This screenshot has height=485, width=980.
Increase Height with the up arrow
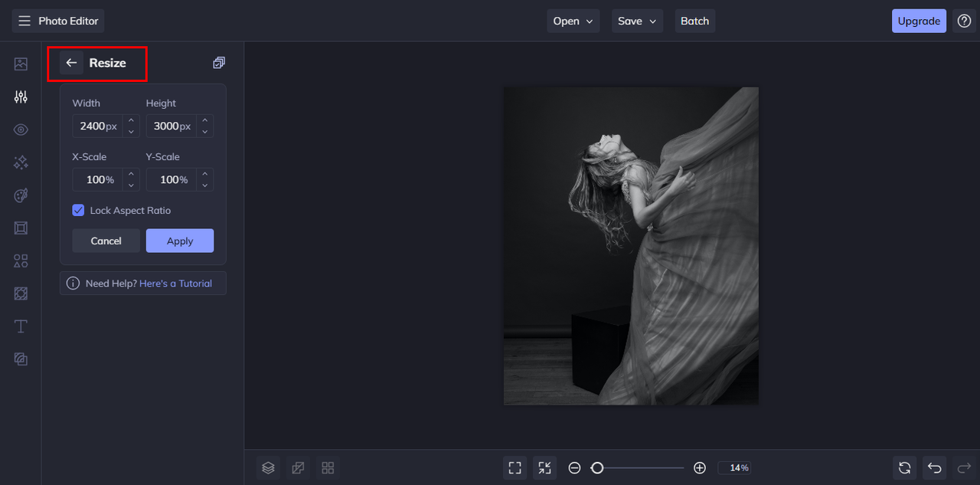pyautogui.click(x=204, y=120)
